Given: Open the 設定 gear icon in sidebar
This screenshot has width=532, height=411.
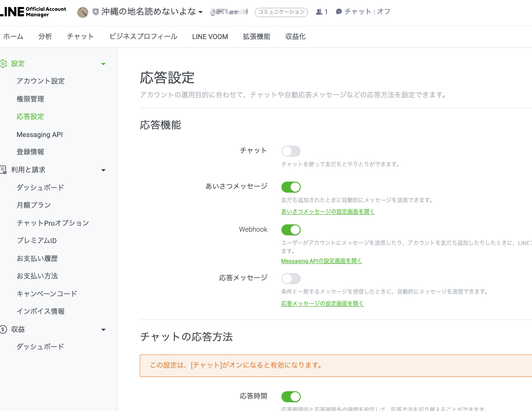Looking at the screenshot, I should (5, 63).
